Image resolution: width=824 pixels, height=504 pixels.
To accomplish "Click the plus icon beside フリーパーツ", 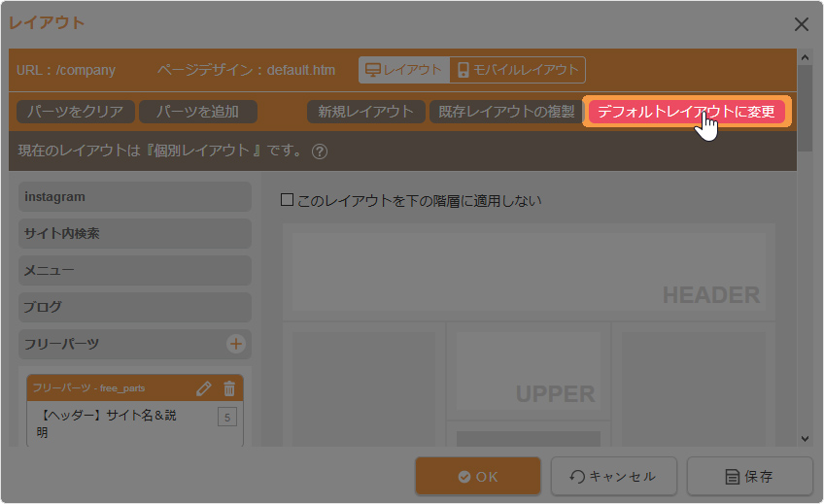I will click(x=235, y=344).
